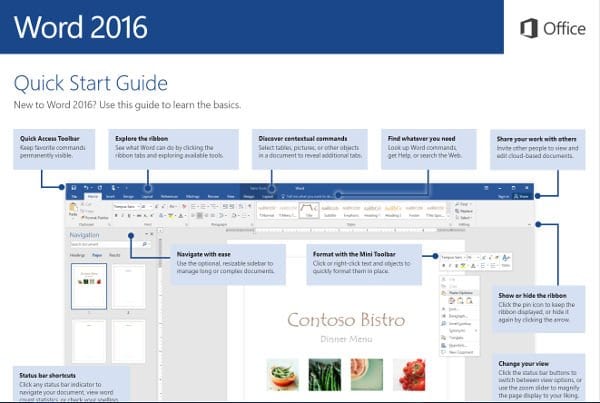Switch to the Mailings tab
Screen dimensions: 600x403
tap(193, 196)
